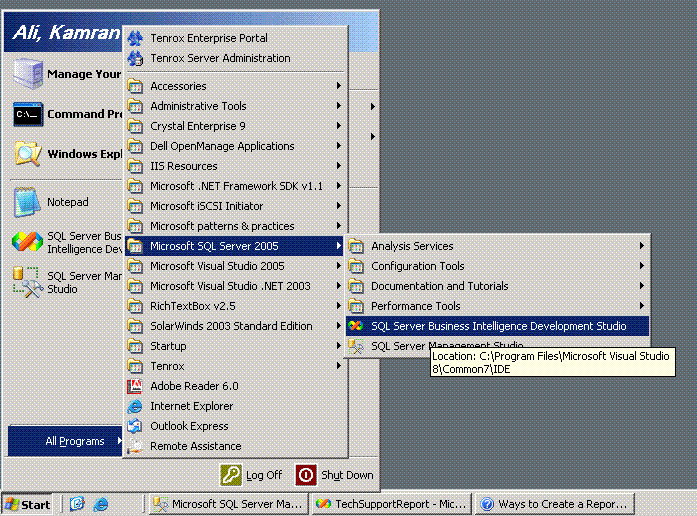Screen dimensions: 697x516
Task: Click pinned SQL Server Management Studio icon
Action: 28,282
